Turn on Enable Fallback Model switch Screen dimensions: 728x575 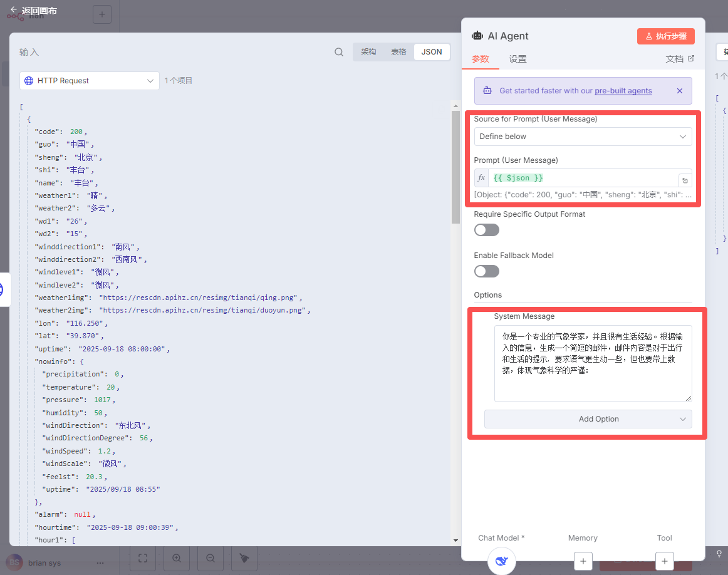tap(487, 271)
